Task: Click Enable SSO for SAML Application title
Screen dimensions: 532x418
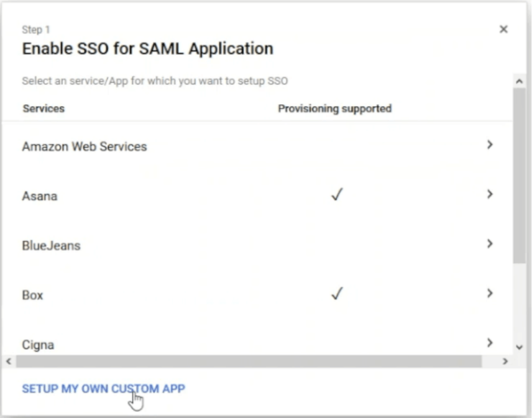Action: [x=148, y=49]
